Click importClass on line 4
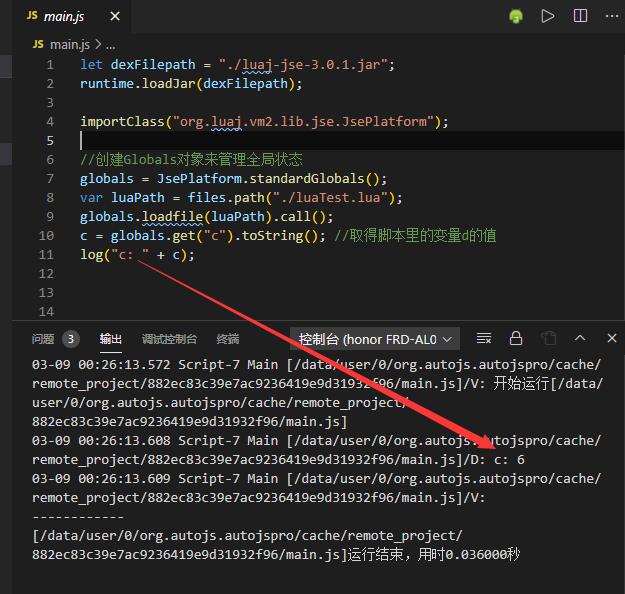The width and height of the screenshot is (625, 594). click(x=122, y=122)
